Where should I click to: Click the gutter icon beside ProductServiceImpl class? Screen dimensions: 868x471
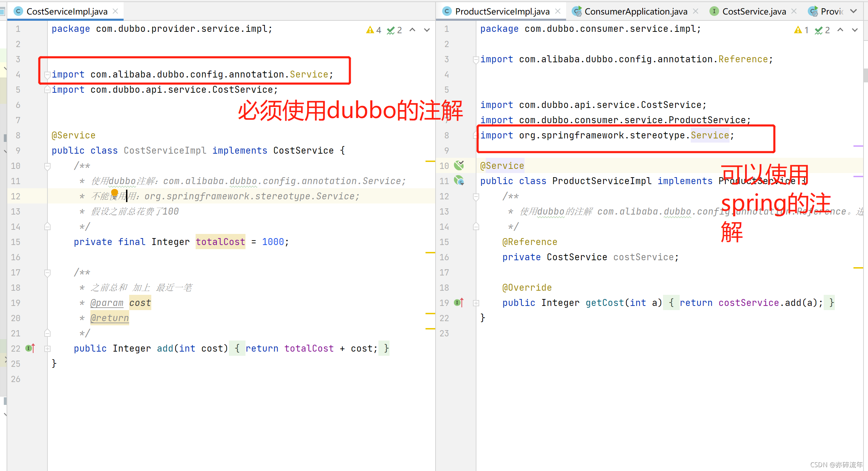point(459,181)
